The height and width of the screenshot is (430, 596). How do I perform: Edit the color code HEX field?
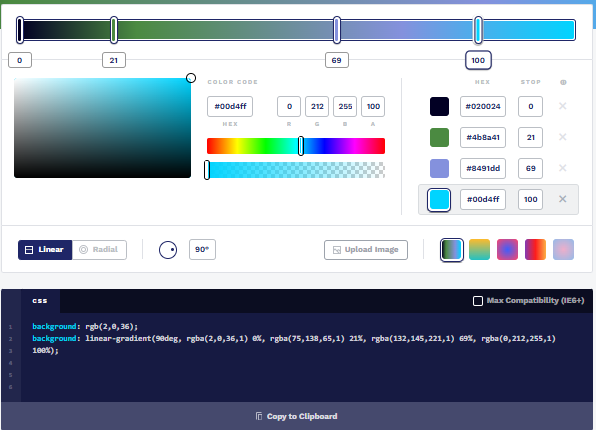[230, 106]
